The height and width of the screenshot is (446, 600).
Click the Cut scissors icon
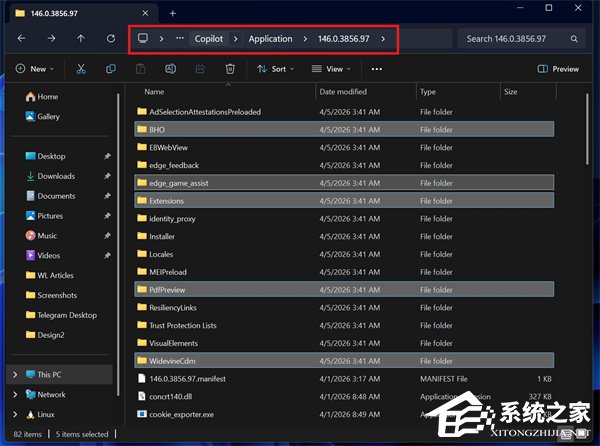[x=81, y=69]
